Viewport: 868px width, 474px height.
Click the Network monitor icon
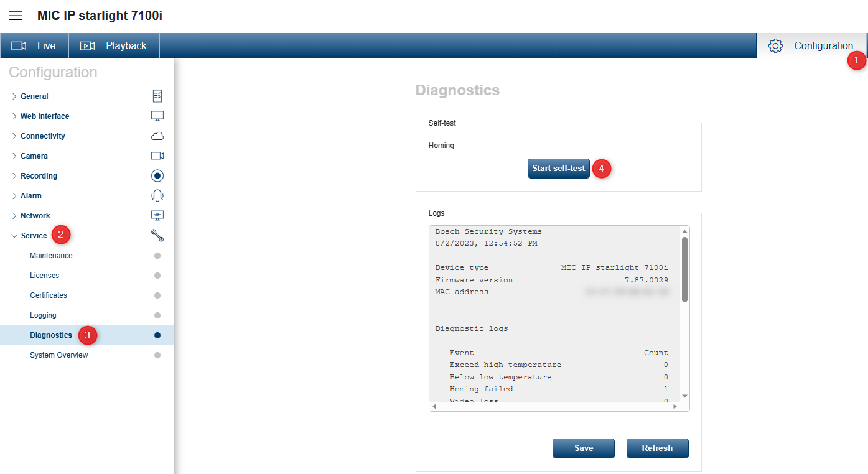[157, 216]
